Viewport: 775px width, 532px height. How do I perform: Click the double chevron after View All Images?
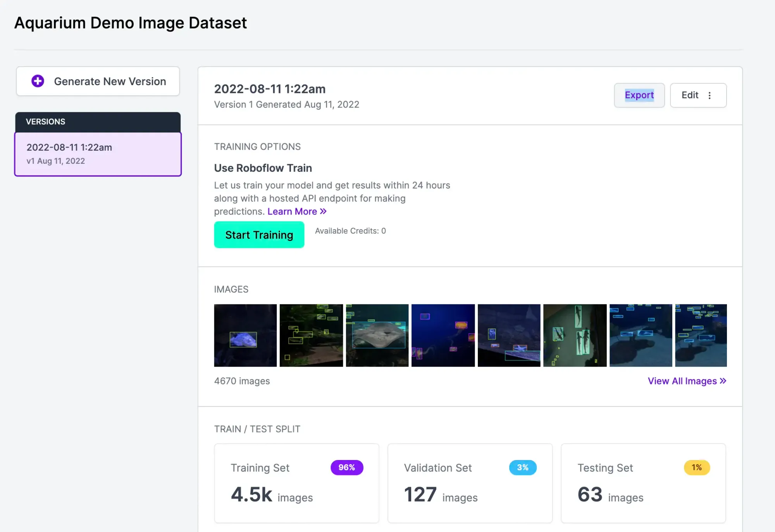pyautogui.click(x=723, y=381)
